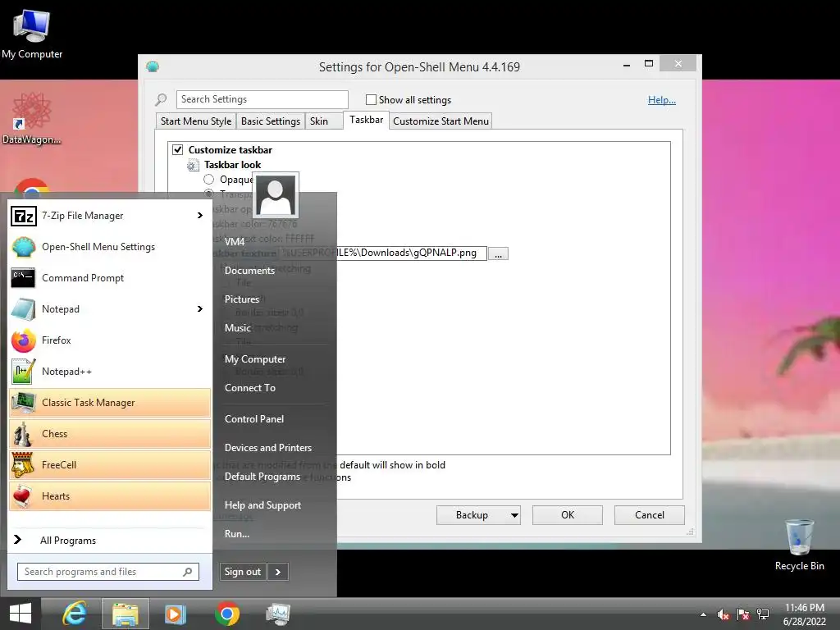Open Classic Task Manager entry
The width and height of the screenshot is (840, 630).
point(109,402)
